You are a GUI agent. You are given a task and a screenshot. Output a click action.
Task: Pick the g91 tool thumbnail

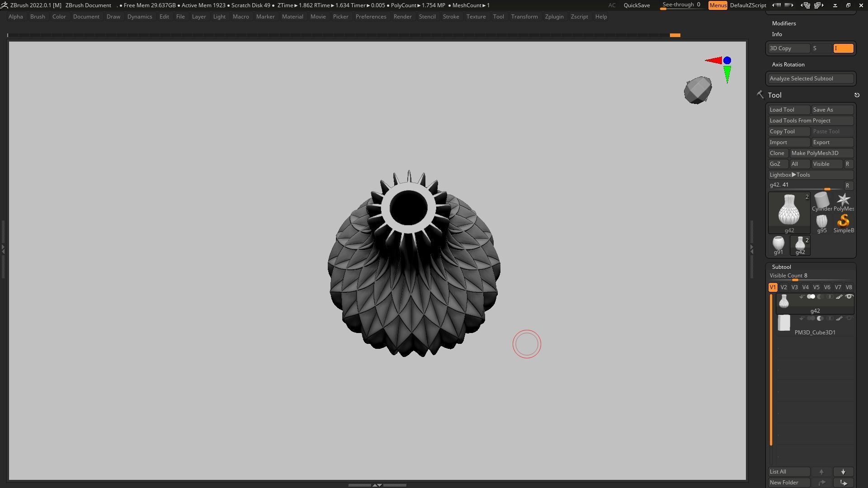tap(778, 244)
